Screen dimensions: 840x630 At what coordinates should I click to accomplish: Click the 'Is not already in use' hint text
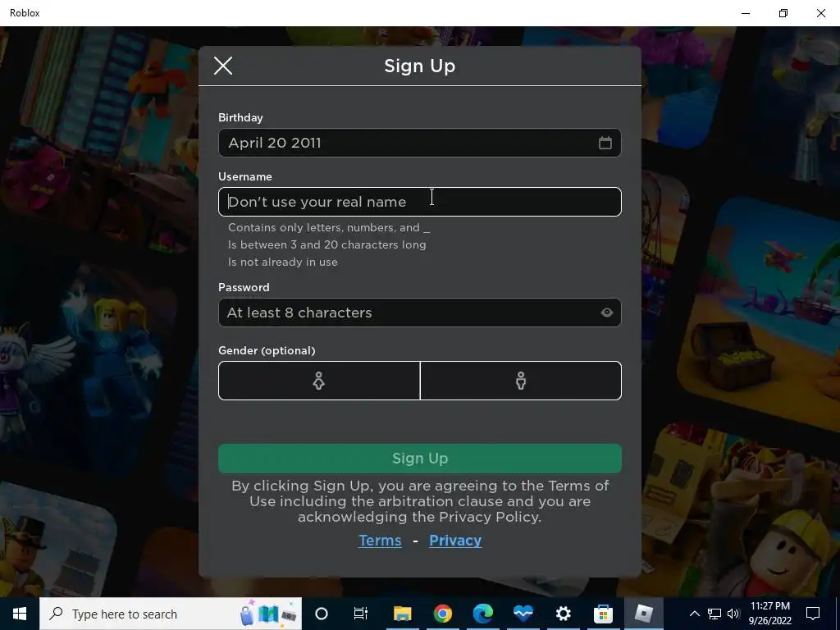coord(283,262)
